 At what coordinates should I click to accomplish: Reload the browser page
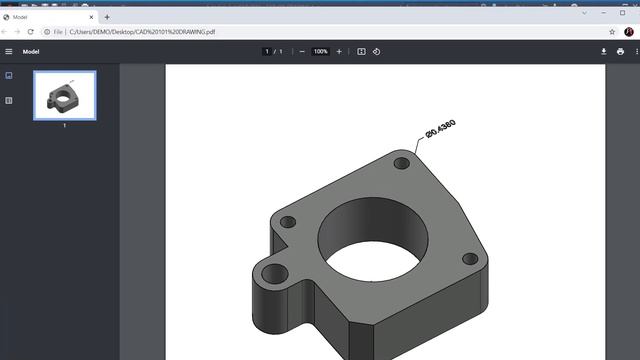tap(31, 31)
